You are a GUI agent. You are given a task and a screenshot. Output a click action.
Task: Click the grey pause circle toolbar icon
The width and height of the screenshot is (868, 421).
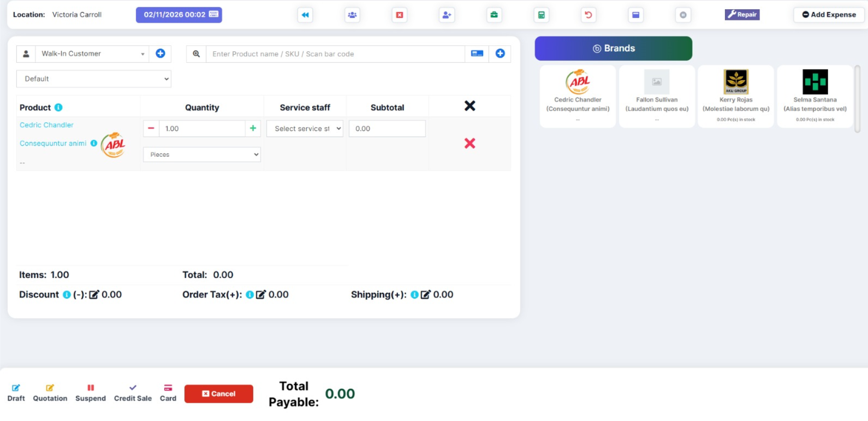click(683, 15)
